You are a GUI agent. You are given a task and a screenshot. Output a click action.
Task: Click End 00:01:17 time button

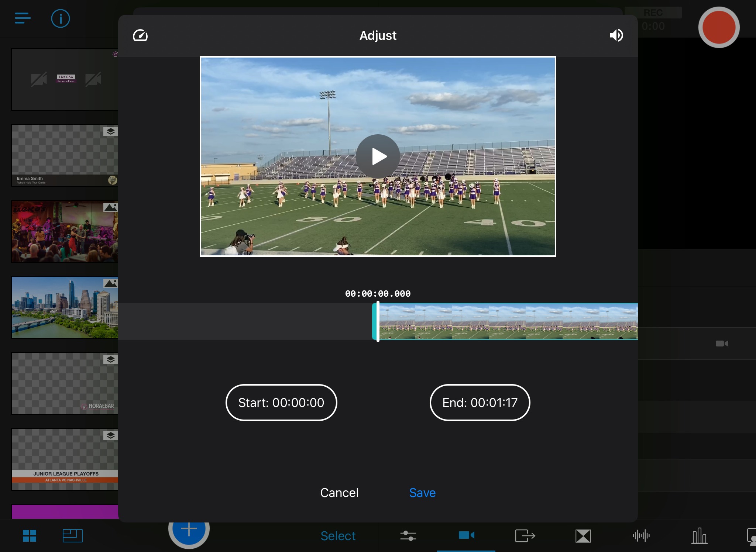point(480,403)
